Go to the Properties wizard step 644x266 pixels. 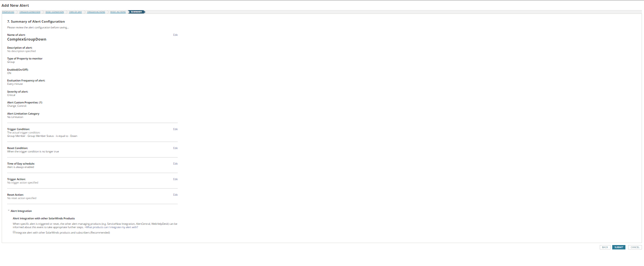tap(8, 12)
